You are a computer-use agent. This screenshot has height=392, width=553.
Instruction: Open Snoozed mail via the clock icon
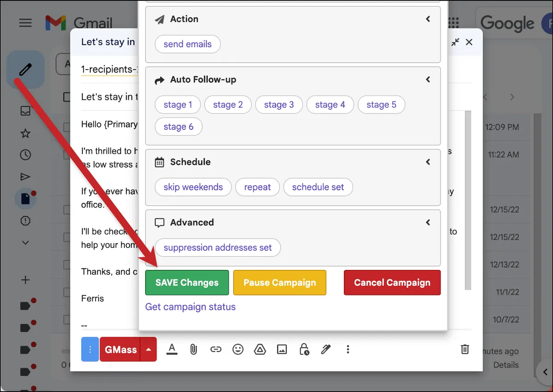tap(25, 155)
